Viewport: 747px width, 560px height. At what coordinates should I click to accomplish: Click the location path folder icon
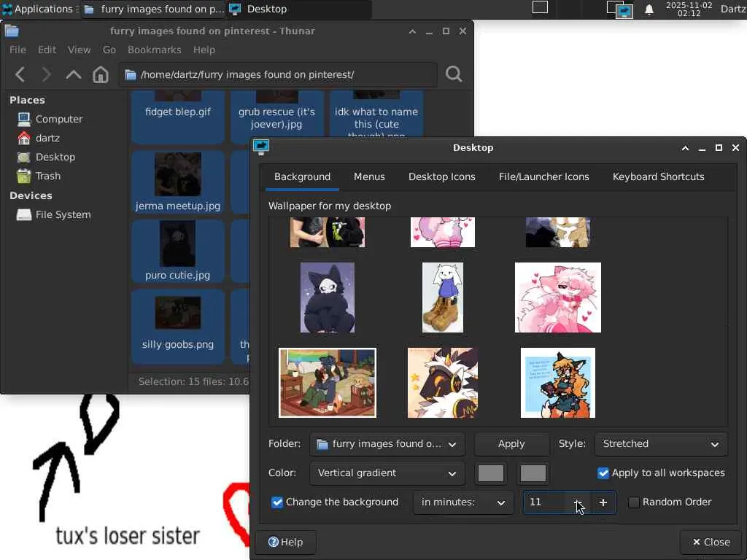pos(130,75)
